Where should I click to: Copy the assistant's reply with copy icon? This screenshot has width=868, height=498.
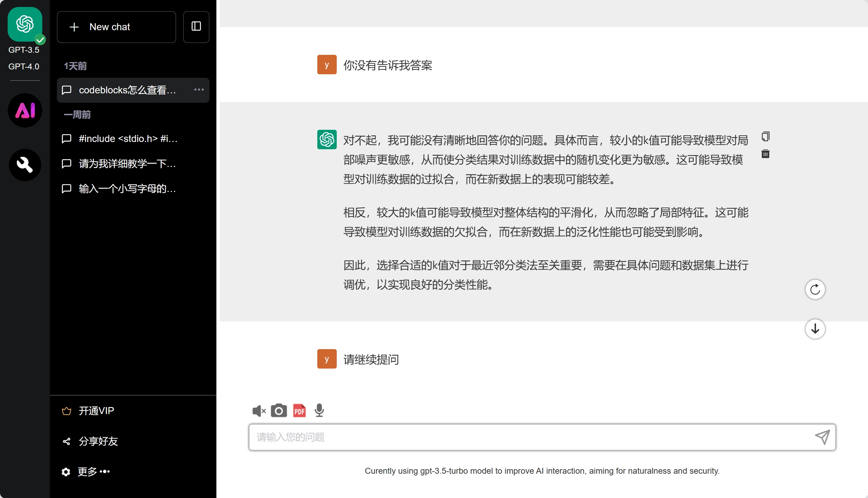pyautogui.click(x=765, y=136)
